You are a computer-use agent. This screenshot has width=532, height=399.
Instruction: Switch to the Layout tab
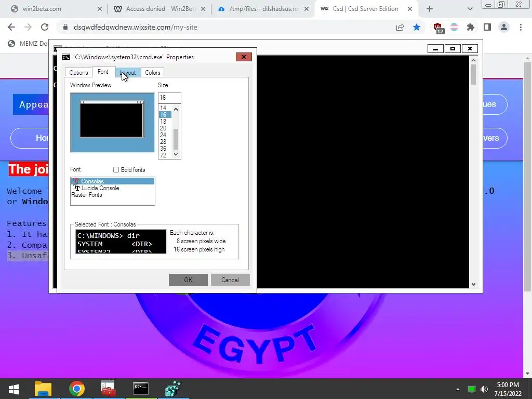128,73
